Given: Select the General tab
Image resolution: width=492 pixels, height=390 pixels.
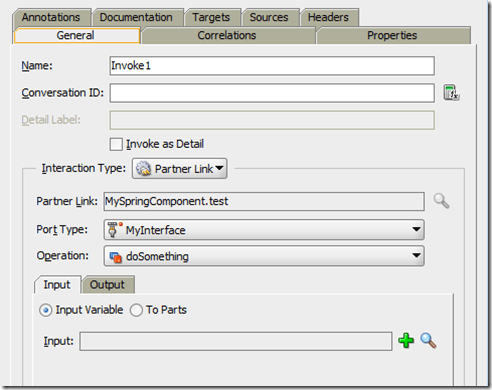Looking at the screenshot, I should [x=76, y=35].
